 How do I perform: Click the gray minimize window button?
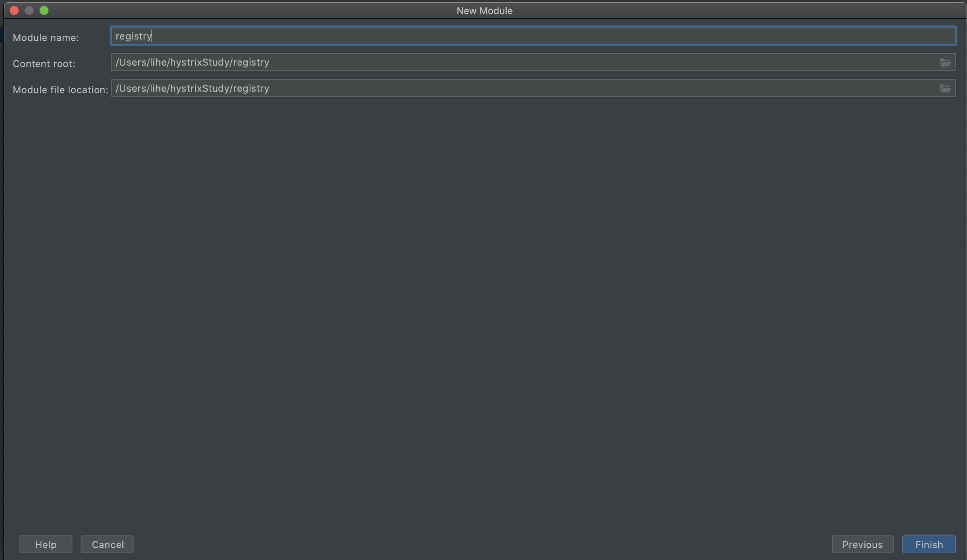[x=29, y=10]
